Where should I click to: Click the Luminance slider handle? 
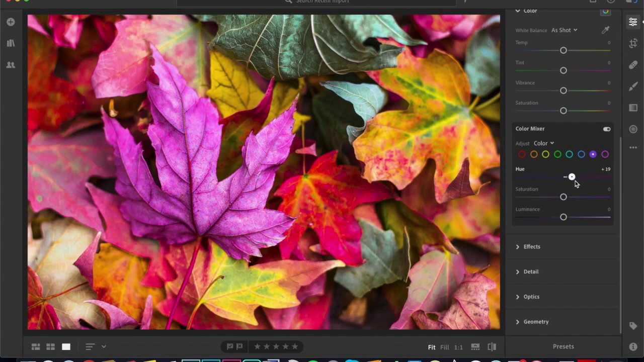click(563, 217)
